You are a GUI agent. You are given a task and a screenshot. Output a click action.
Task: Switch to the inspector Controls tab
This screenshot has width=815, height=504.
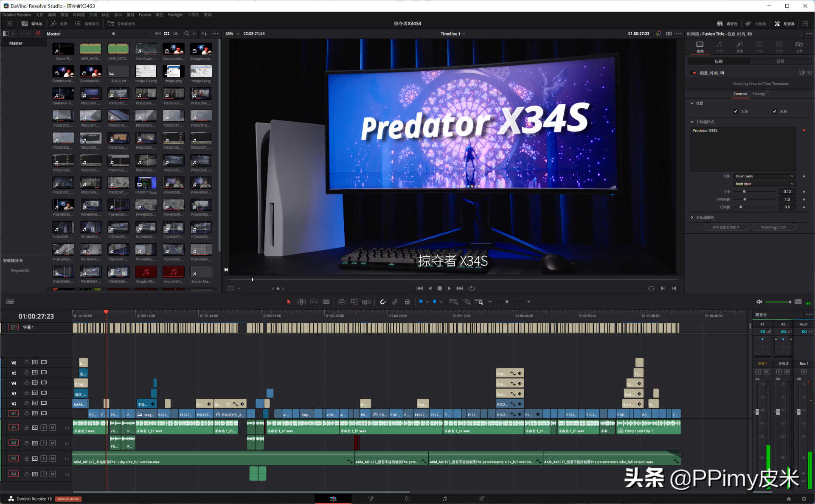click(x=740, y=94)
